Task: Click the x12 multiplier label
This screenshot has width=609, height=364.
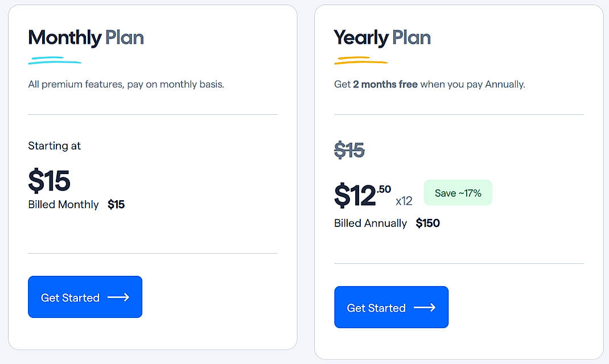Action: pos(405,200)
